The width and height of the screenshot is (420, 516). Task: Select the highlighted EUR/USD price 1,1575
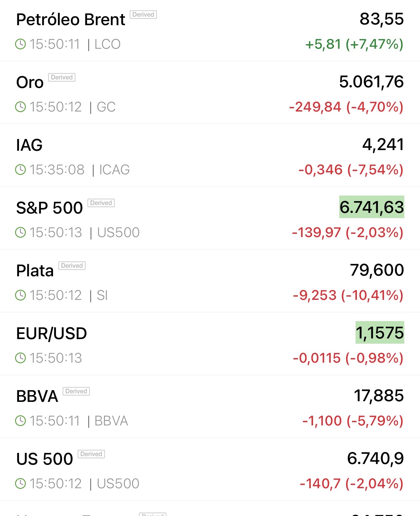click(x=380, y=333)
